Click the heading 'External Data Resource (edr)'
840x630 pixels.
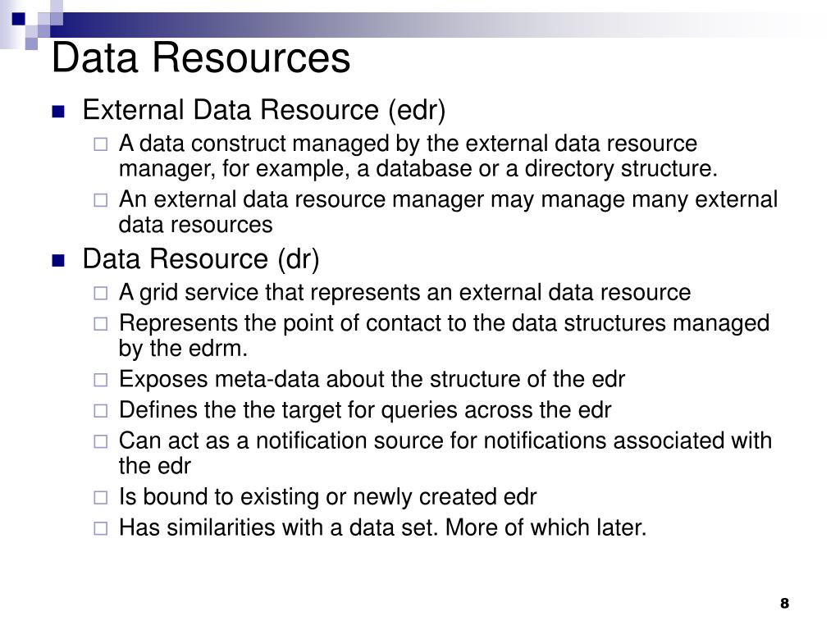[x=264, y=111]
